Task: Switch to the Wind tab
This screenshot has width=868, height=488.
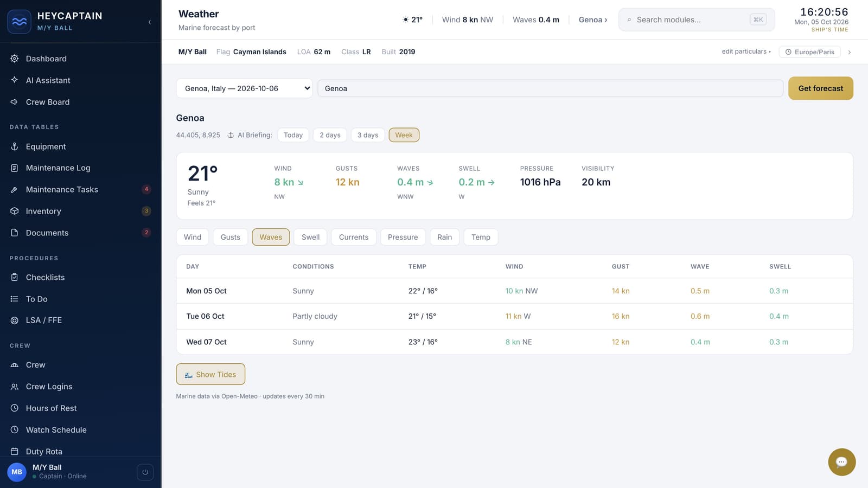Action: pos(193,237)
